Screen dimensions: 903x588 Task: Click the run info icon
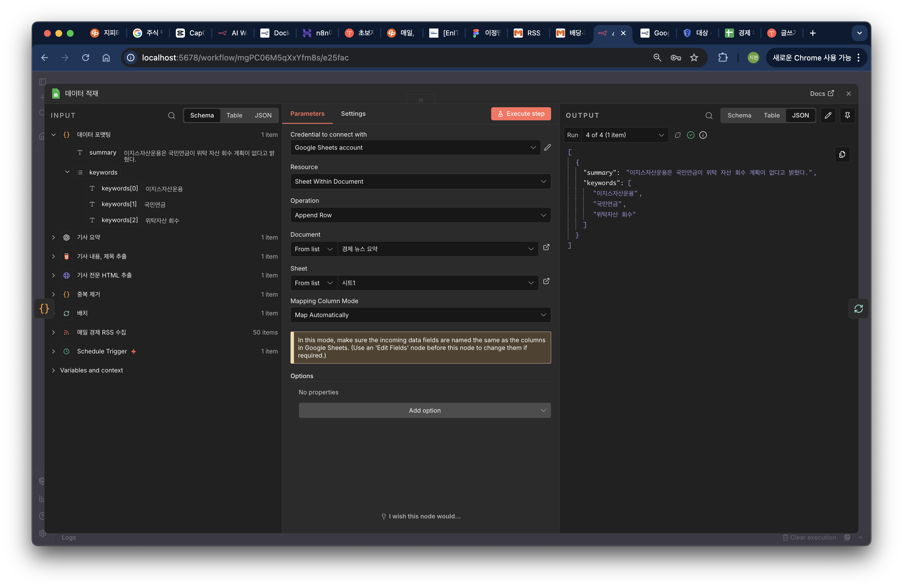tap(703, 135)
